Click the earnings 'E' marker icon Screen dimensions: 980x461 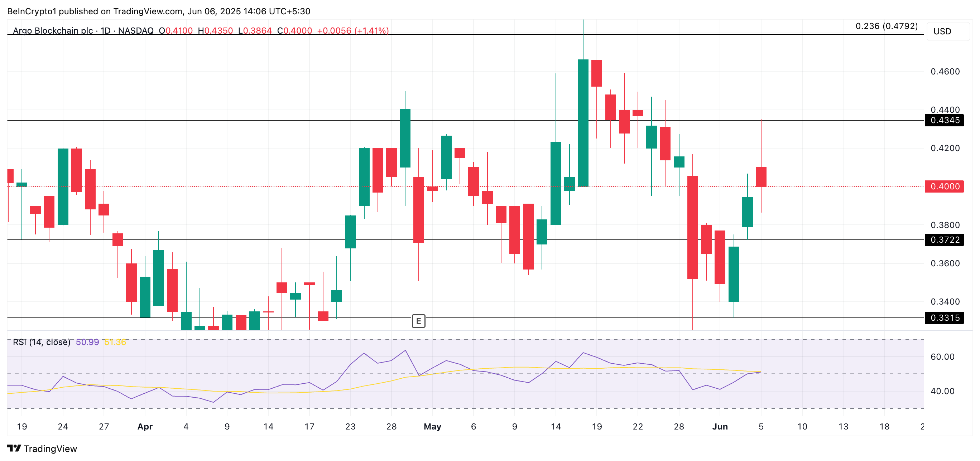(x=418, y=321)
